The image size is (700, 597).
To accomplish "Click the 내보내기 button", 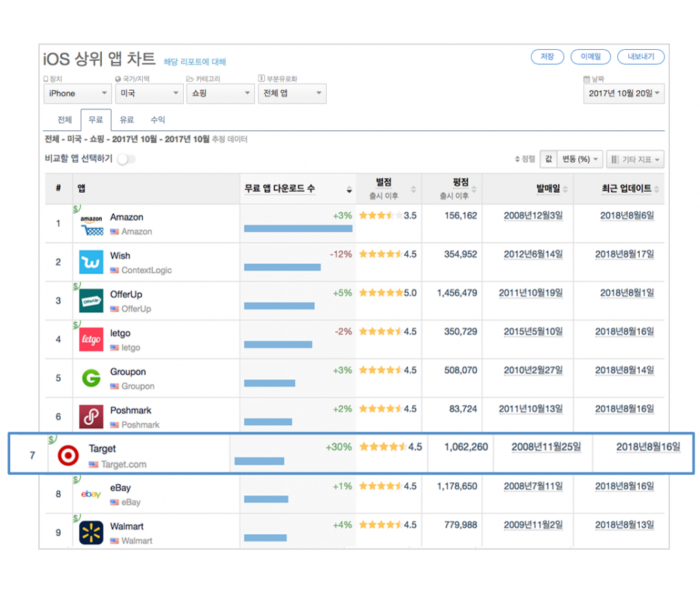I will coord(641,57).
